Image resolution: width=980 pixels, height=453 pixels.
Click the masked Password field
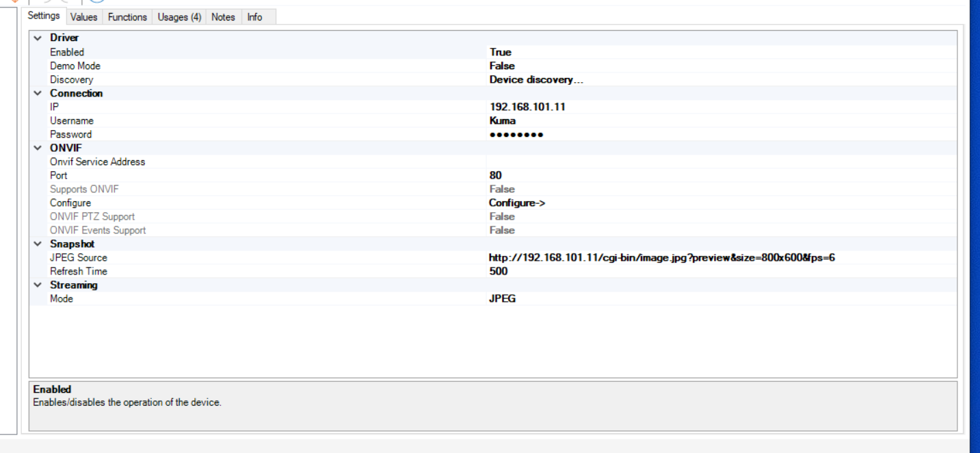(516, 134)
